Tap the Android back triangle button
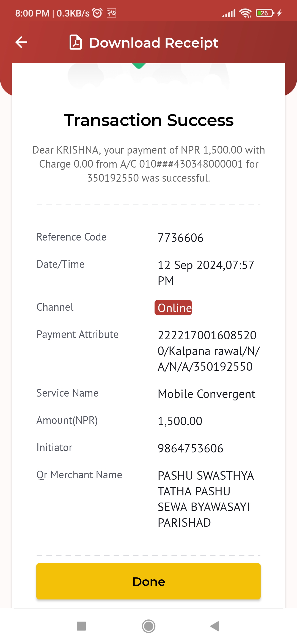The width and height of the screenshot is (297, 644). pos(215,626)
